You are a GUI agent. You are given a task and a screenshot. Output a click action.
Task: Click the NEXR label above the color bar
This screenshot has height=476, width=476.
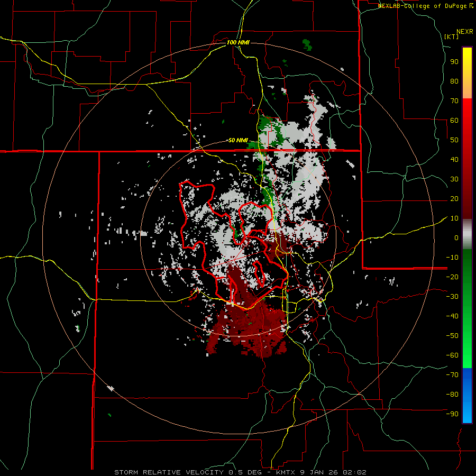click(464, 31)
